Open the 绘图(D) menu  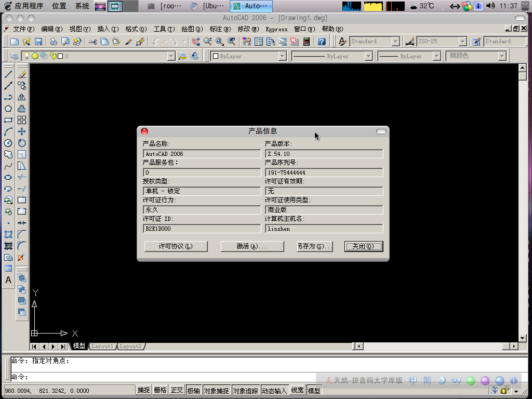tap(192, 29)
